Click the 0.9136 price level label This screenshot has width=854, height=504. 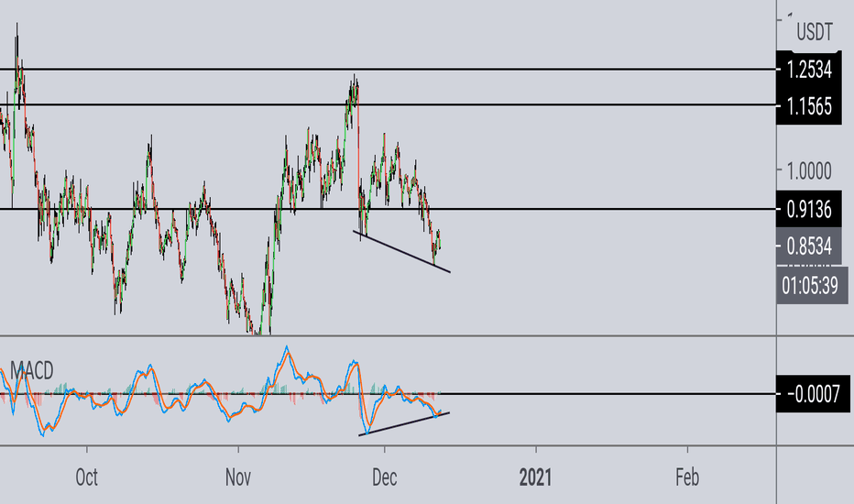pyautogui.click(x=809, y=209)
